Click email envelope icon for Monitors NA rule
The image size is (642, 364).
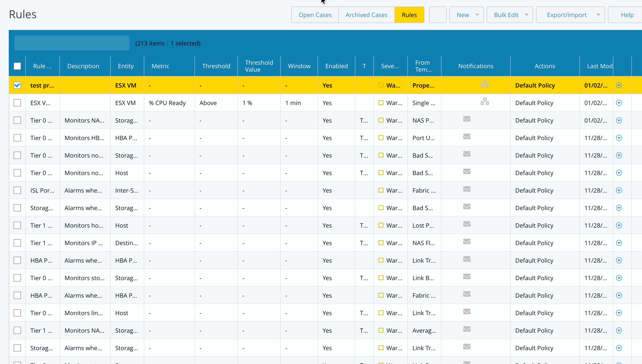pos(466,119)
